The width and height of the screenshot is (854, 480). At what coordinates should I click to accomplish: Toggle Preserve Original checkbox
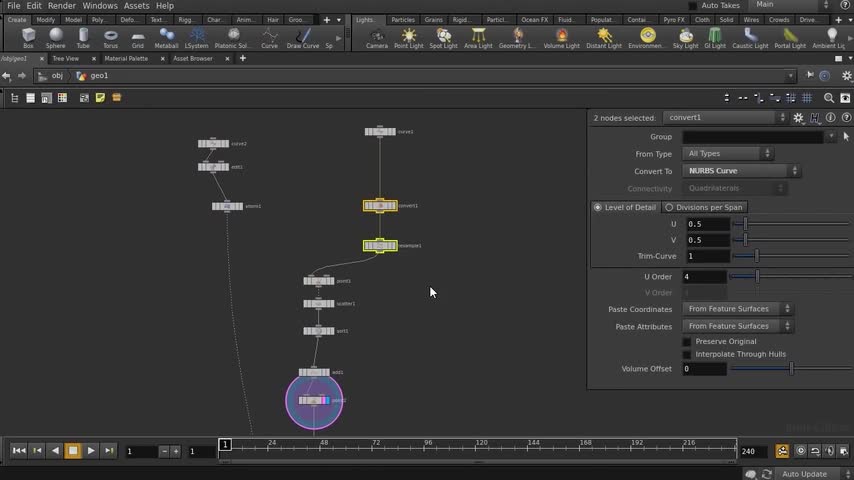click(687, 342)
